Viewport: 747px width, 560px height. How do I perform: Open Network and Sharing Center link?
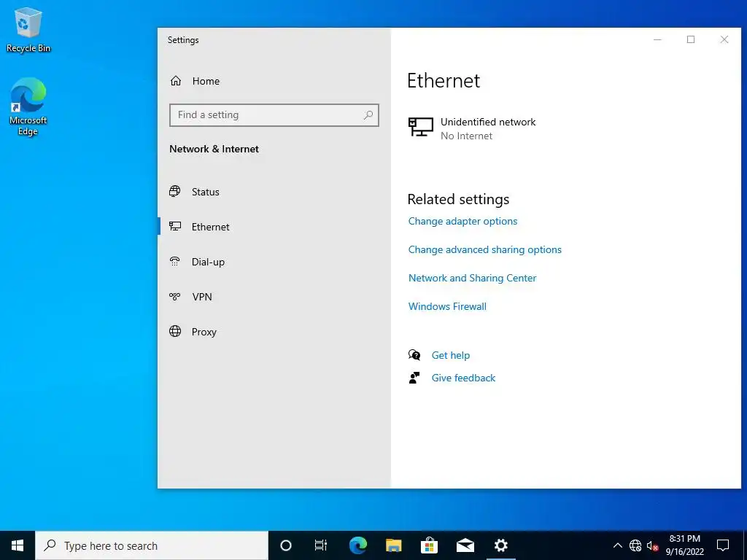472,278
